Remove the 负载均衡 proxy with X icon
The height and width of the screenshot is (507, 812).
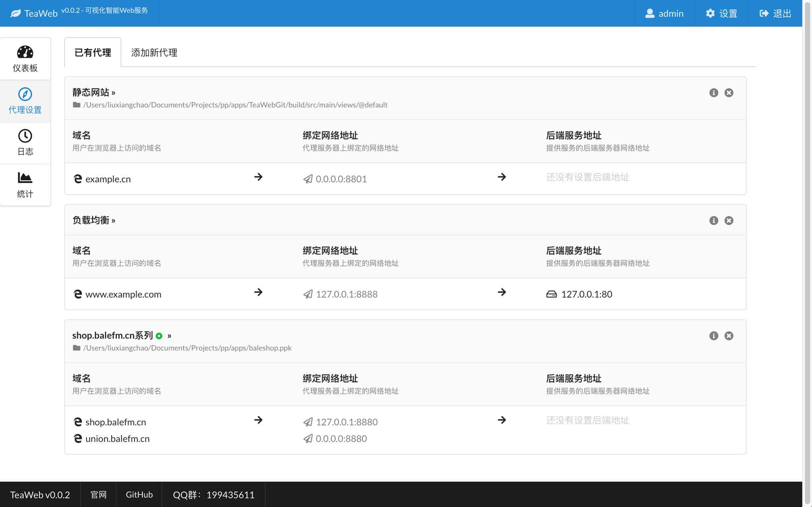[x=729, y=221]
